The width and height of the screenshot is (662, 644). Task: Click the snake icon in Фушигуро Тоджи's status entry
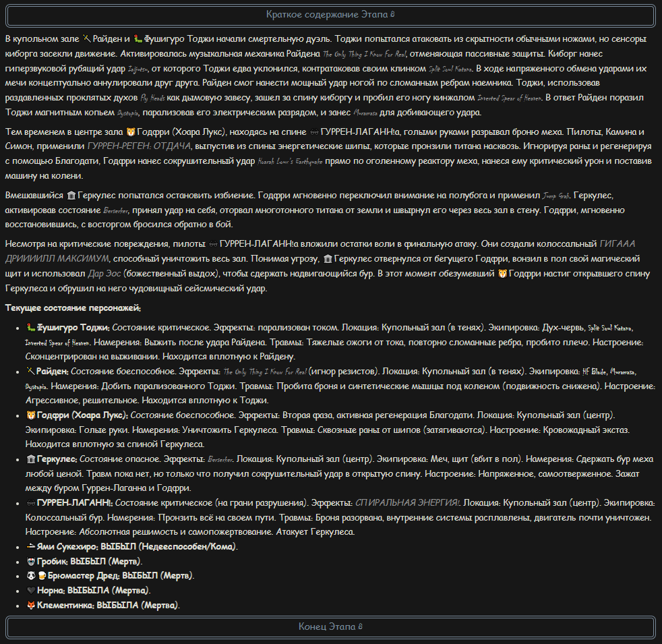(30, 327)
